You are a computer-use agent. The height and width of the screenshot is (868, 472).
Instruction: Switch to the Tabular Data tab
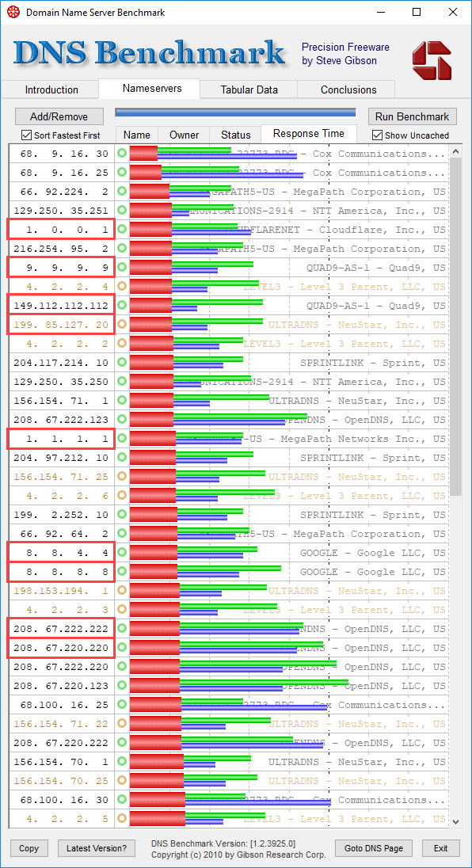point(249,89)
